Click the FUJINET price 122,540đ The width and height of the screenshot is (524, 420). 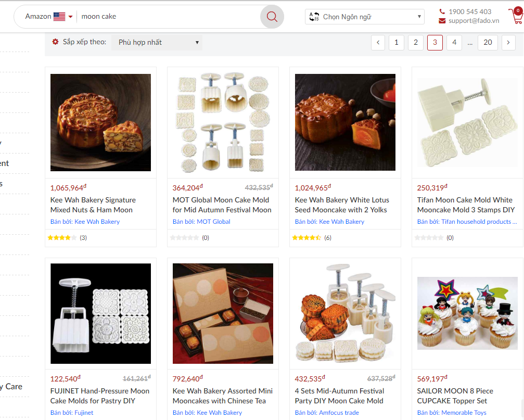[x=65, y=378]
